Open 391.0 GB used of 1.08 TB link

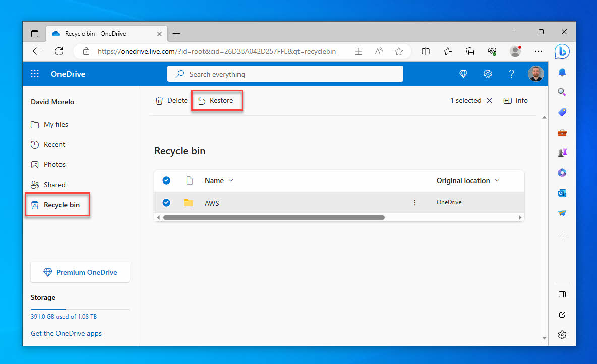[x=64, y=317]
